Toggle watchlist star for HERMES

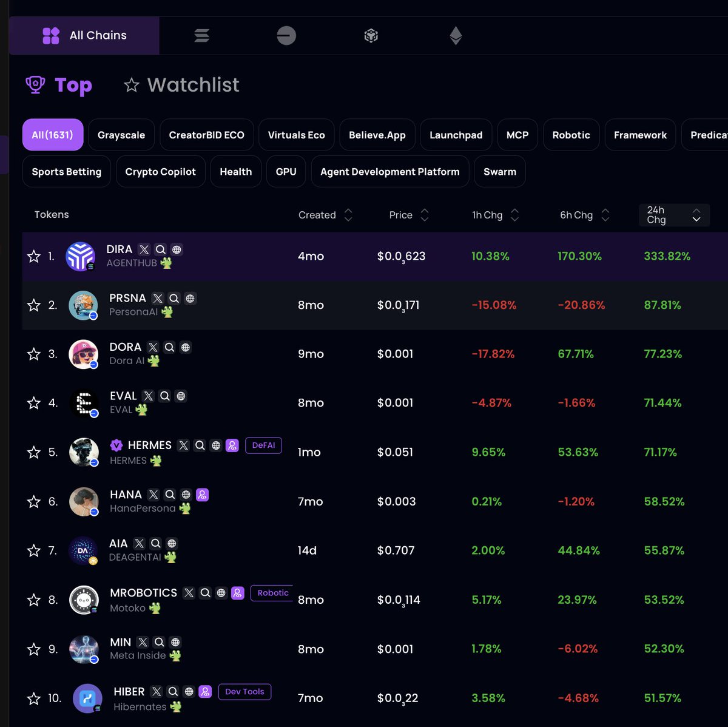34,452
